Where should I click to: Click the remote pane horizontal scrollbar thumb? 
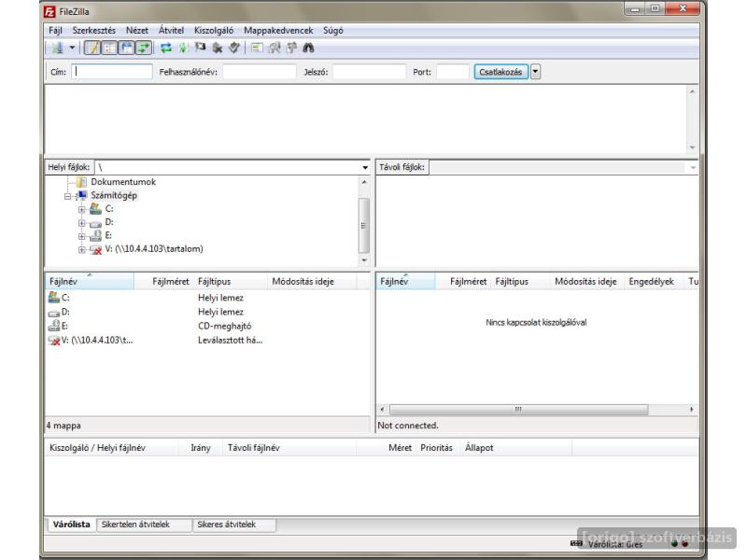click(x=518, y=410)
